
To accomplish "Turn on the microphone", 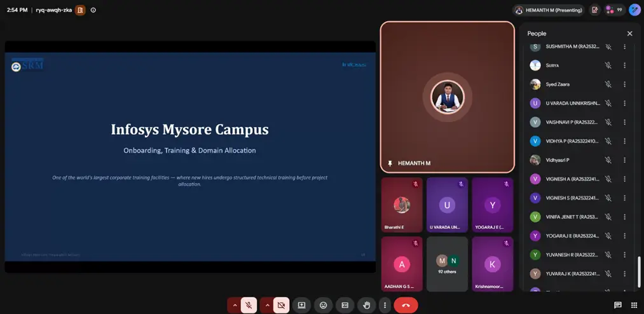I will click(x=249, y=305).
